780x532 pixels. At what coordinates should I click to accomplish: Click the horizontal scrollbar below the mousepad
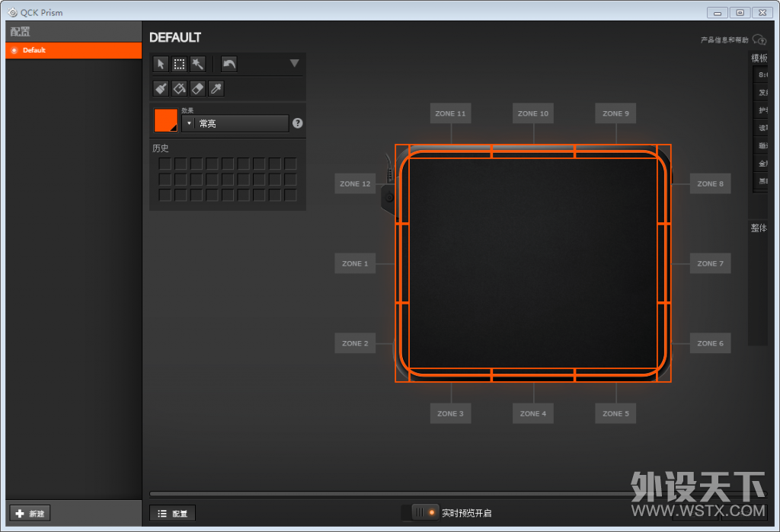pos(458,494)
